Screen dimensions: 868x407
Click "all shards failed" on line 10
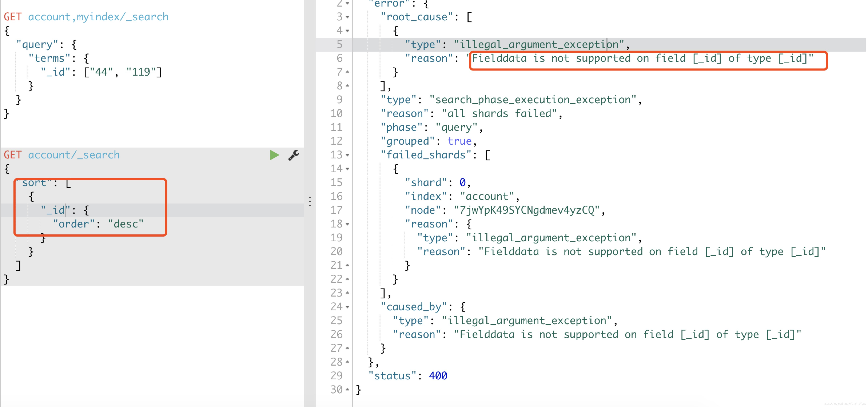point(499,113)
